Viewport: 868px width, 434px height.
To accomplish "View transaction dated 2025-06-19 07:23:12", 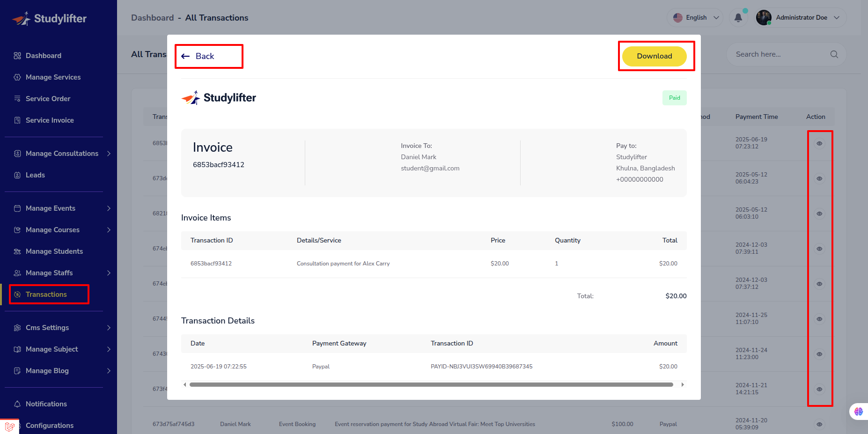I will (819, 144).
